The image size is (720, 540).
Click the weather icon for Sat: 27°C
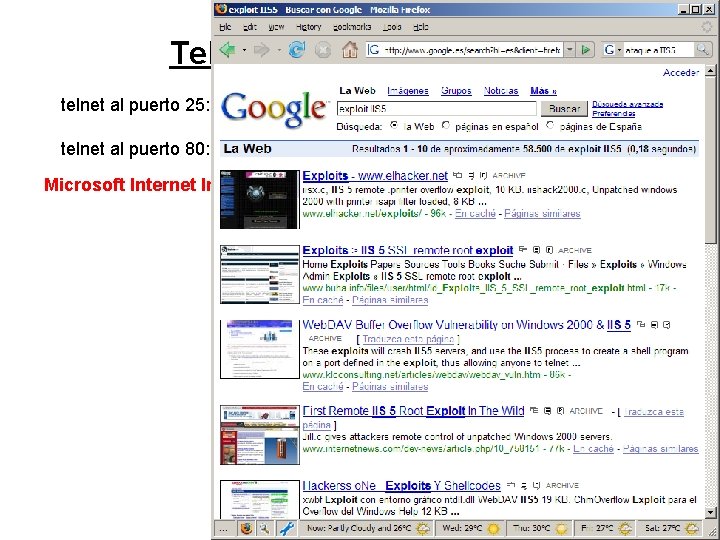tap(692, 529)
